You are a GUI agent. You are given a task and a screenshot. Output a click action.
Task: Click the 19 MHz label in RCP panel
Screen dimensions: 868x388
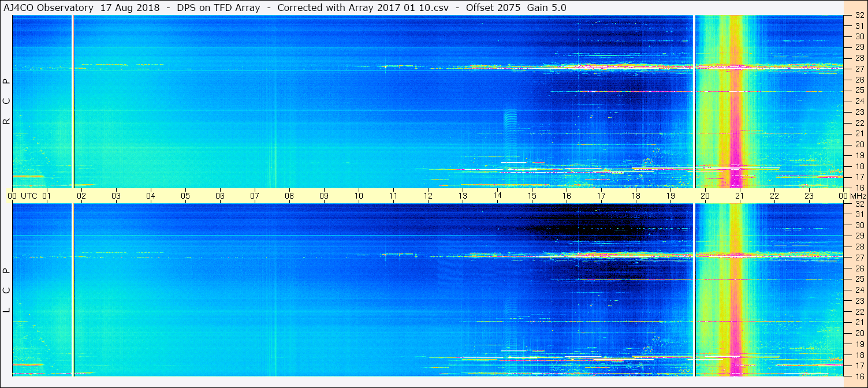859,155
